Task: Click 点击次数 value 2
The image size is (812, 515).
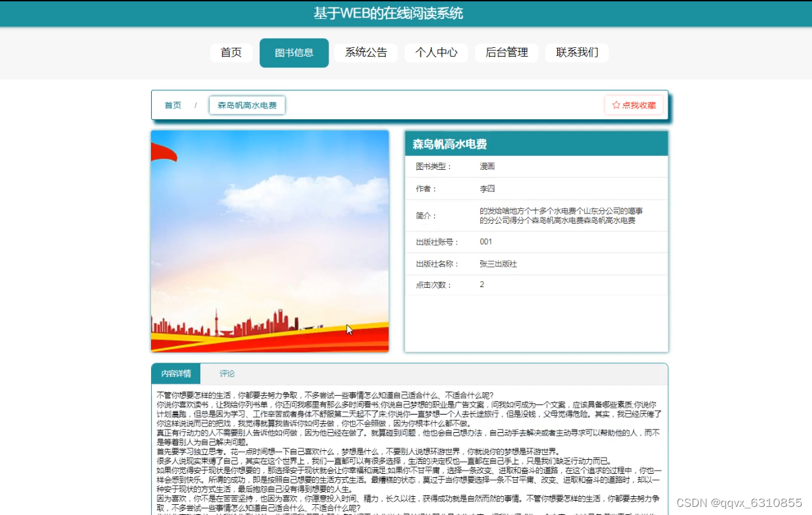Action: click(482, 284)
